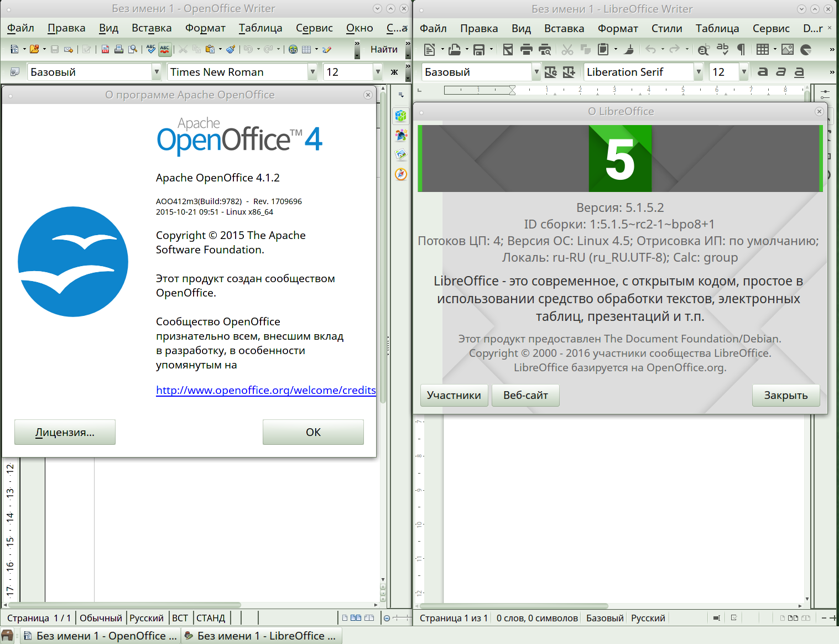Open font size dropdown in LibreOffice
The image size is (839, 644).
pyautogui.click(x=744, y=72)
